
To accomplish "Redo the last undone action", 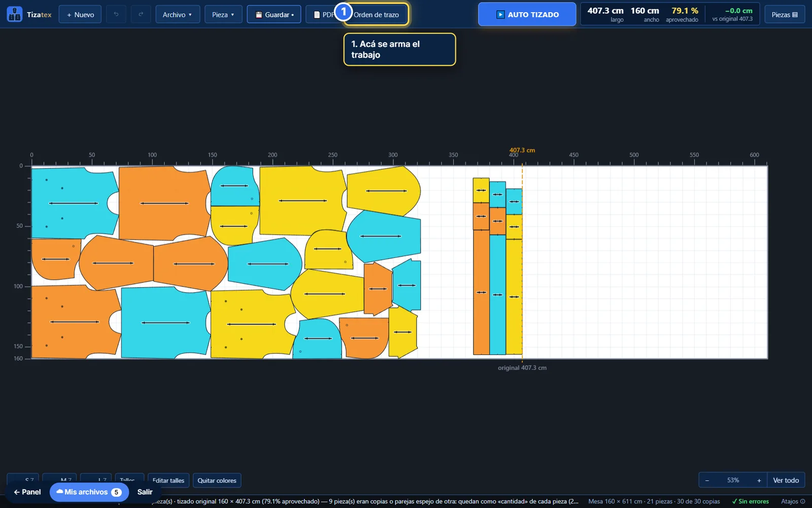I will click(x=141, y=14).
